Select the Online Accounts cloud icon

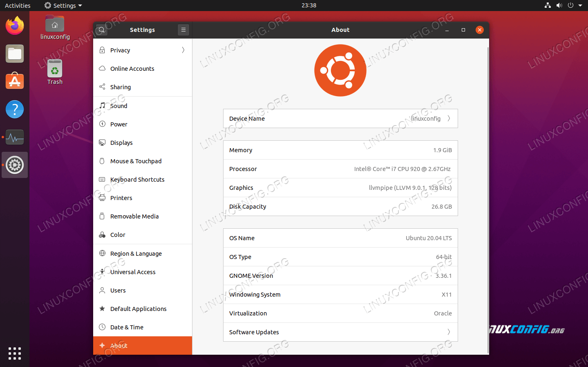pyautogui.click(x=102, y=68)
